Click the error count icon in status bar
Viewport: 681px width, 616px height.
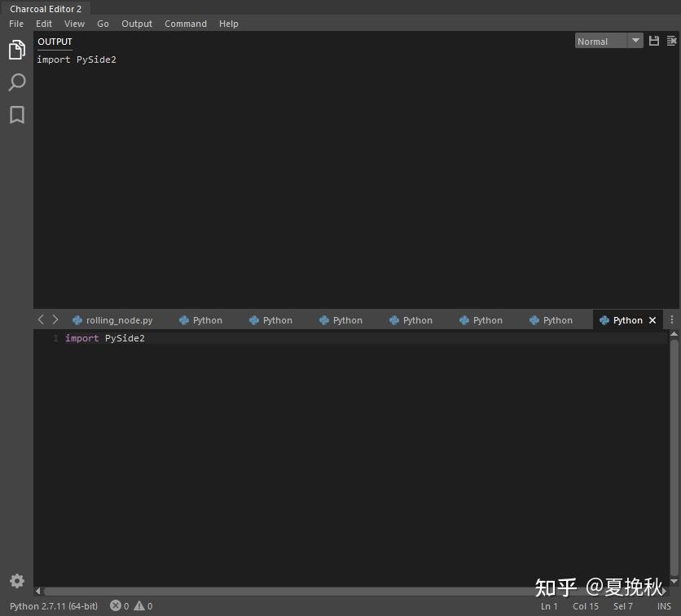coord(115,606)
